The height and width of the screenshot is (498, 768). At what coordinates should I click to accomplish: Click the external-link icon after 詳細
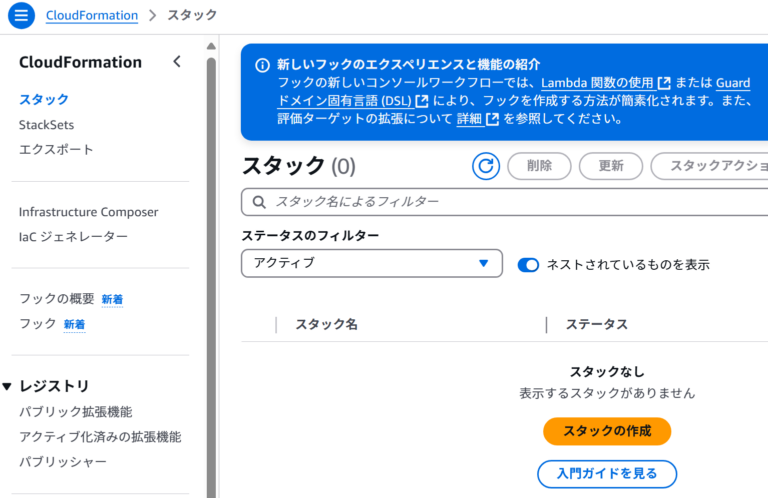pyautogui.click(x=492, y=119)
